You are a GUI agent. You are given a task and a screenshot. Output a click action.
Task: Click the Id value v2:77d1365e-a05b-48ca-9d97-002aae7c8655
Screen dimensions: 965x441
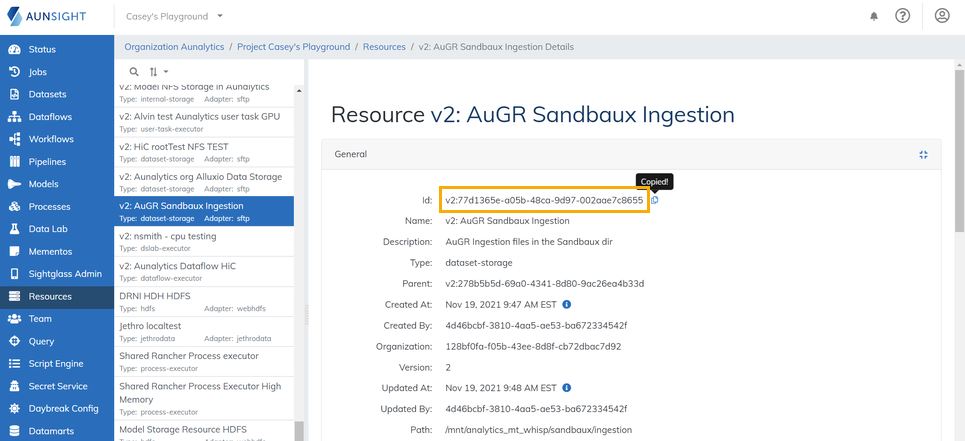544,200
